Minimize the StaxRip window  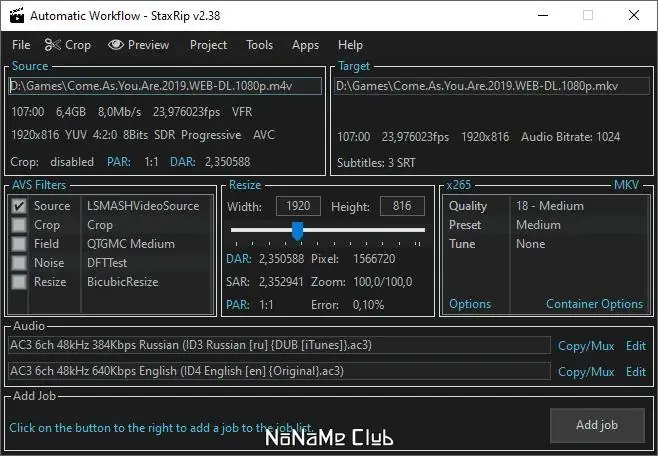click(x=543, y=16)
